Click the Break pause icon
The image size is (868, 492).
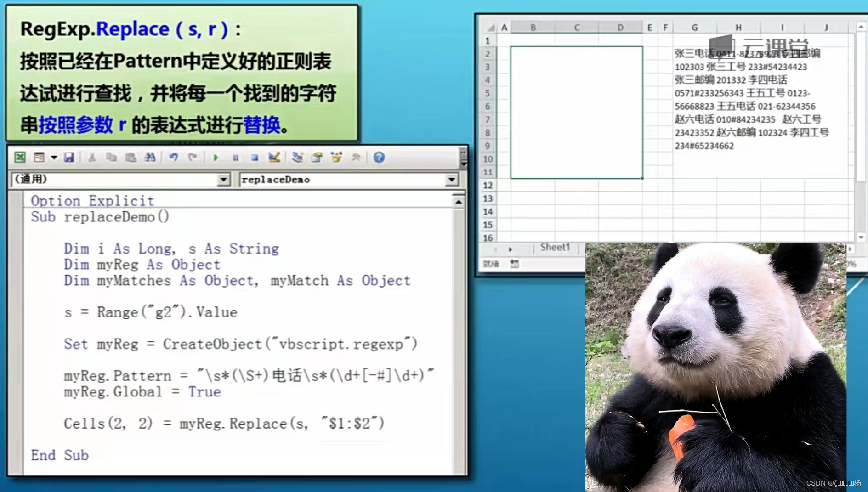click(235, 158)
